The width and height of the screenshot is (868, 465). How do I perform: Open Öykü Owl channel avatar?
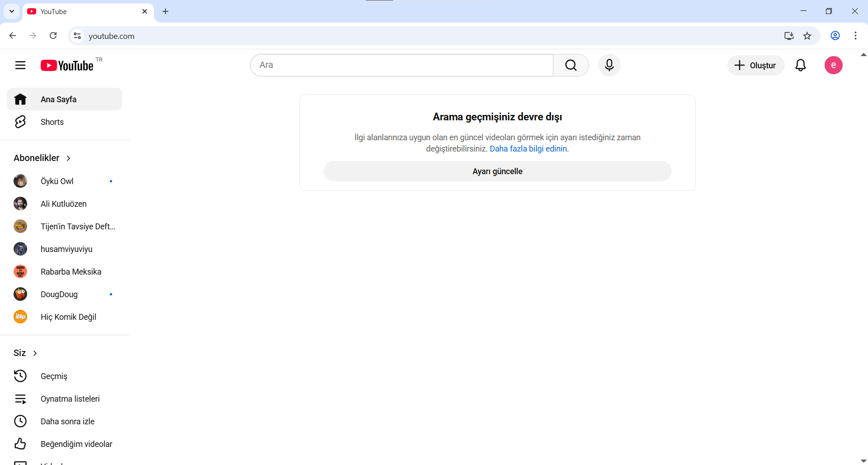(20, 181)
